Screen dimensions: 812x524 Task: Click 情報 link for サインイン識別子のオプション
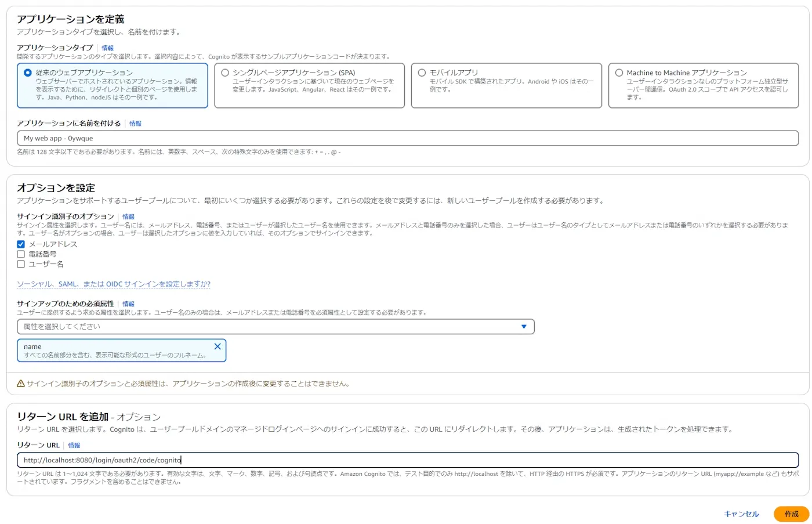(x=128, y=216)
